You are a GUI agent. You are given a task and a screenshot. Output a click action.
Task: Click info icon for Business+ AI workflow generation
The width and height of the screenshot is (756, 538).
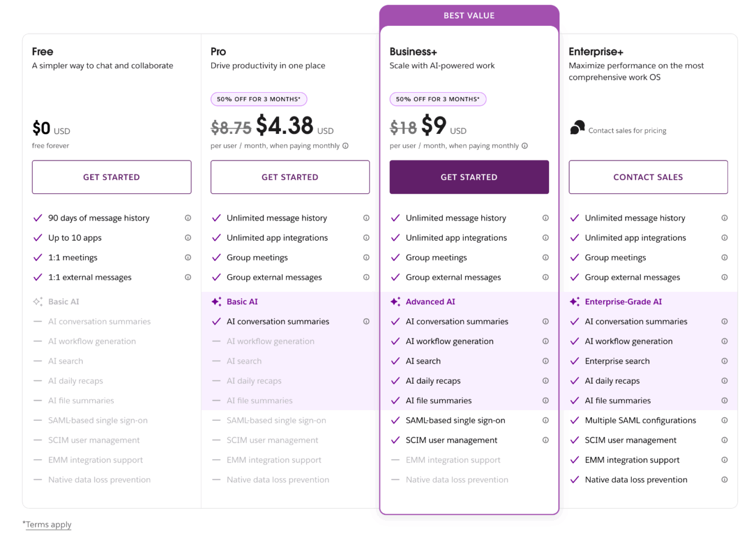click(545, 341)
